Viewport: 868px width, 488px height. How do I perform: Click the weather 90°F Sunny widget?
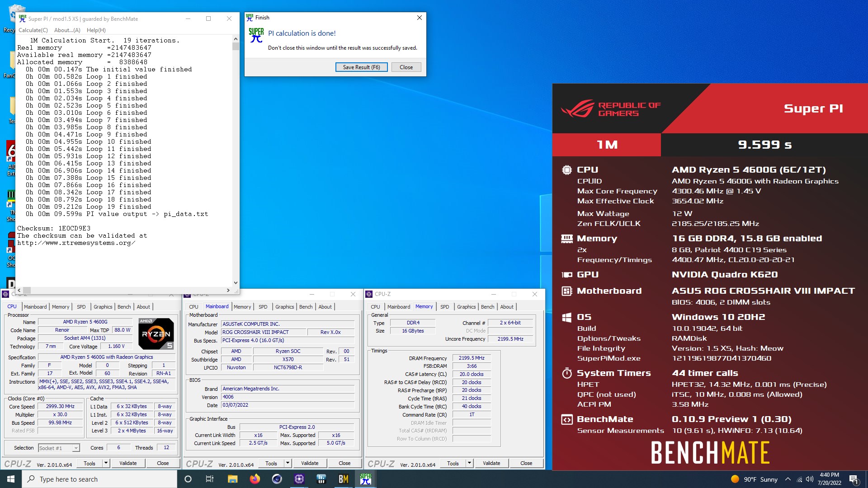(754, 479)
